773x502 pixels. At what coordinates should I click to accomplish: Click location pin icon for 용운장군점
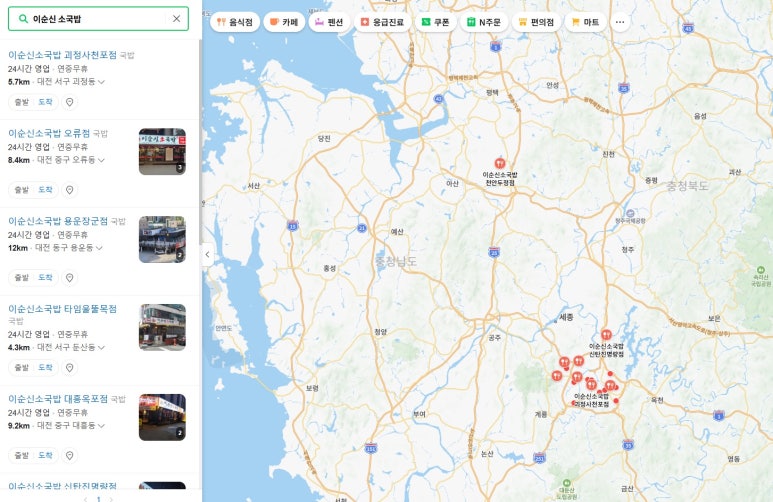pos(70,278)
